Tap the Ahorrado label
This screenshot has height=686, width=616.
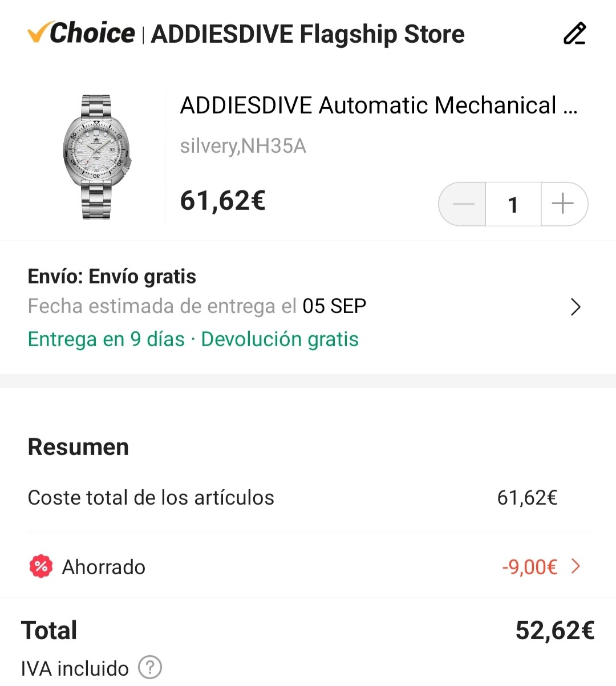(x=103, y=567)
